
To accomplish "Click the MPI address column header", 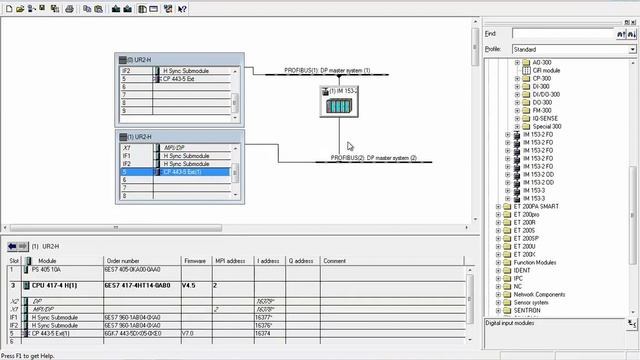I will [233, 261].
